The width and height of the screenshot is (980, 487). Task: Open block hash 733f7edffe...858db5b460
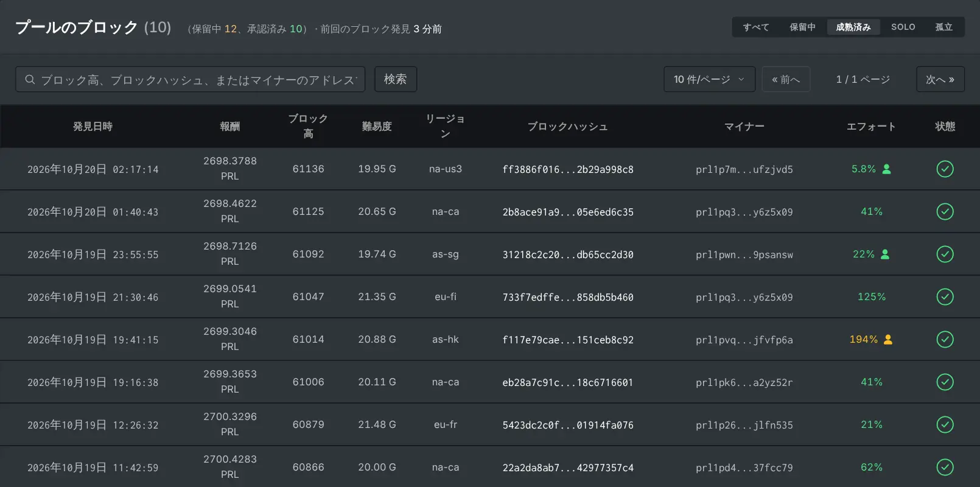tap(568, 297)
